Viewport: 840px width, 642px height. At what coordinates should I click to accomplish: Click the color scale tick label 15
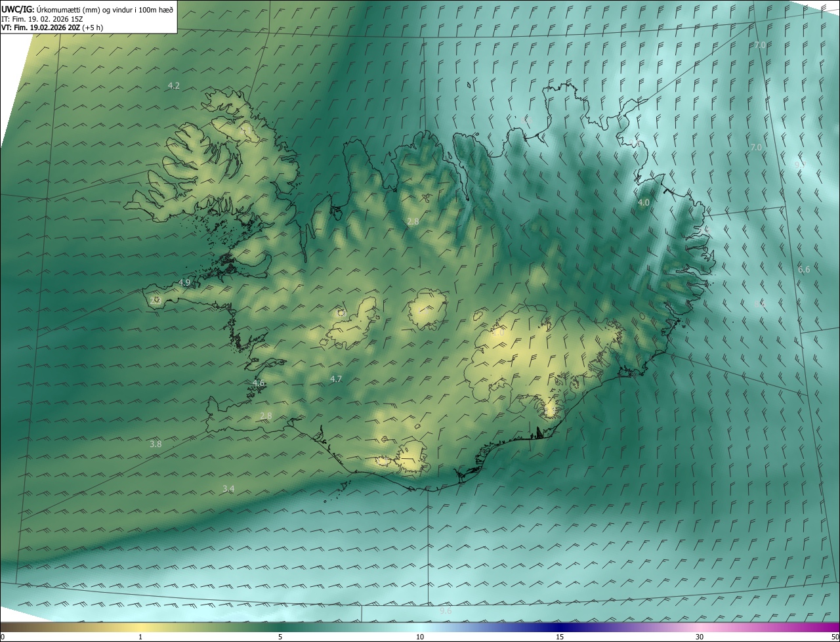[x=560, y=637]
